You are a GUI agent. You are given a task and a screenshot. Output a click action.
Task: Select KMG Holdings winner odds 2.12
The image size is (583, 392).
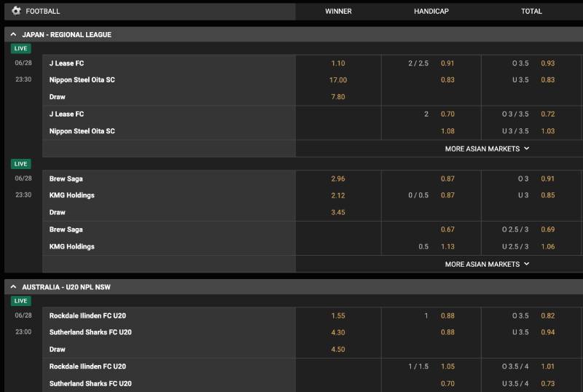338,195
